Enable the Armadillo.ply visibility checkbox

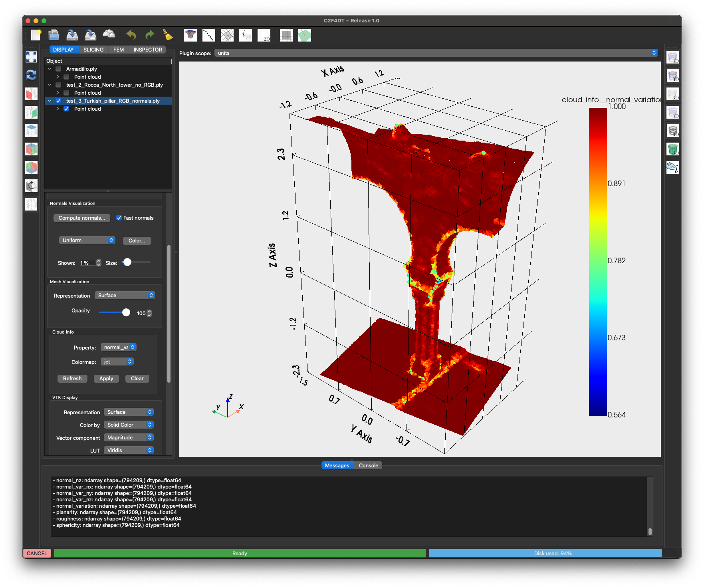[58, 69]
